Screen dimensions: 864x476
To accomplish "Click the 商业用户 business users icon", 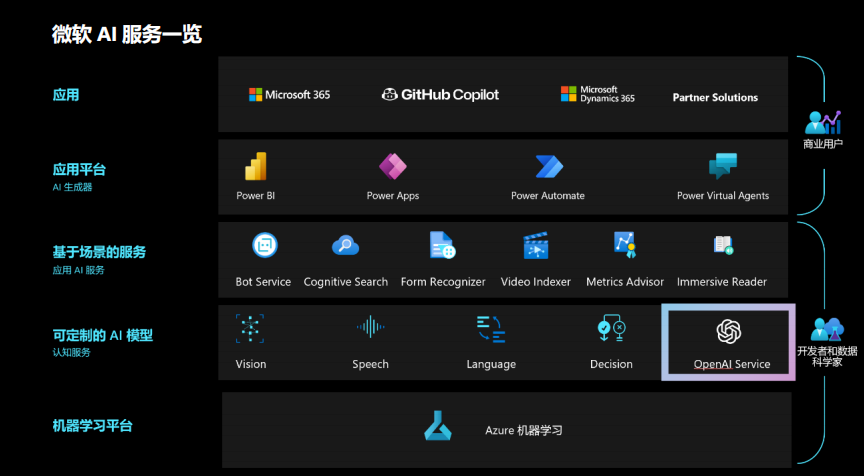I will click(x=823, y=123).
